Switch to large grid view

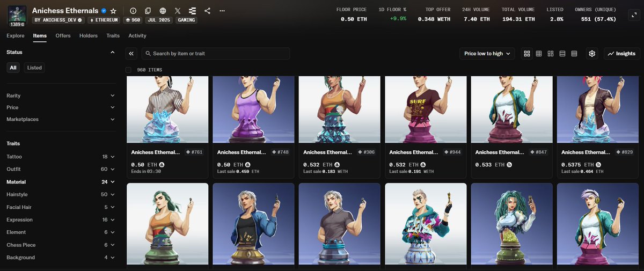click(x=527, y=54)
